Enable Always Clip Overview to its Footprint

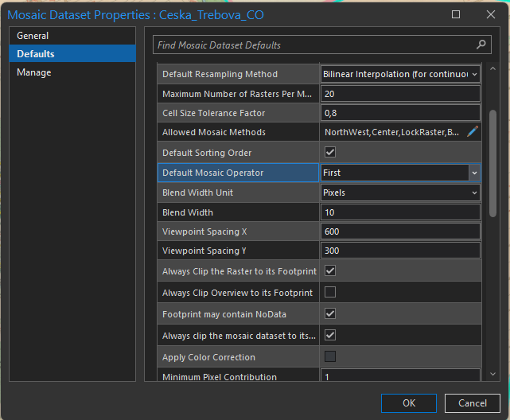tap(330, 292)
